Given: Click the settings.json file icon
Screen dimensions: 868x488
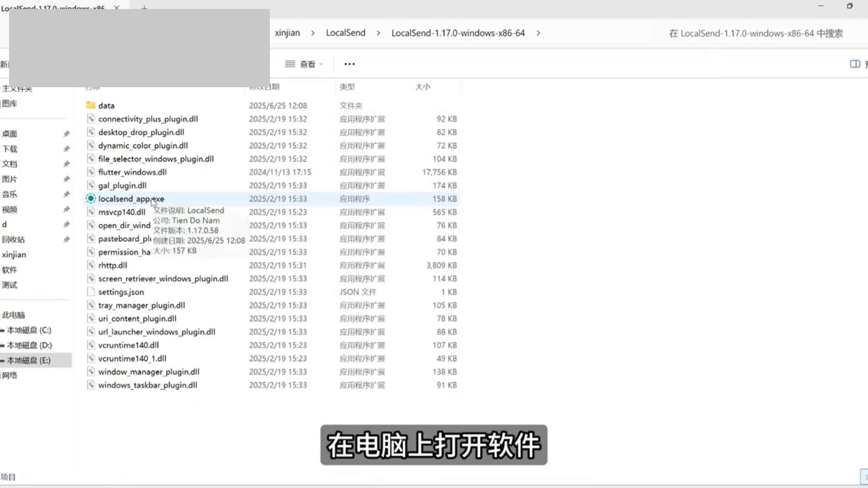Looking at the screenshot, I should pos(91,292).
